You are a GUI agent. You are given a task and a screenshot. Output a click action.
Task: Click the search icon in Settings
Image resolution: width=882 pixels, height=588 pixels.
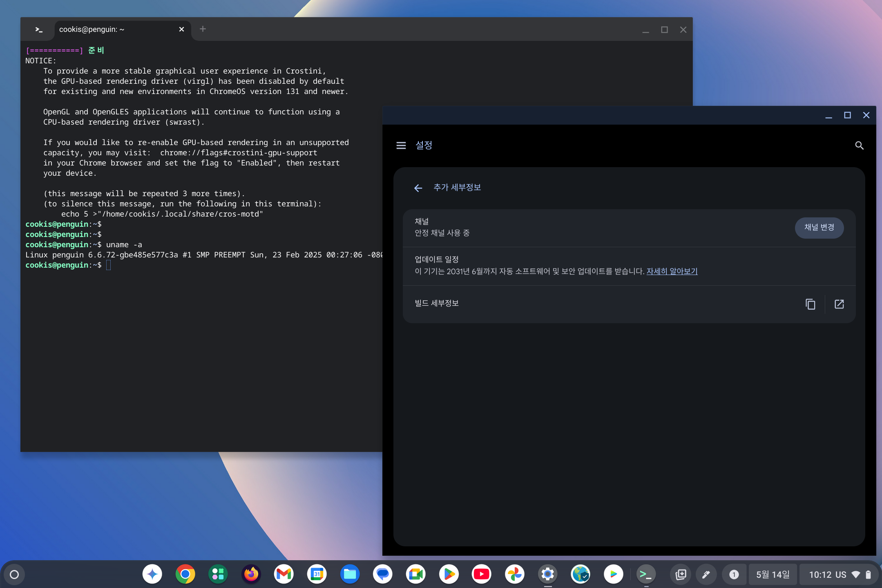(x=859, y=145)
